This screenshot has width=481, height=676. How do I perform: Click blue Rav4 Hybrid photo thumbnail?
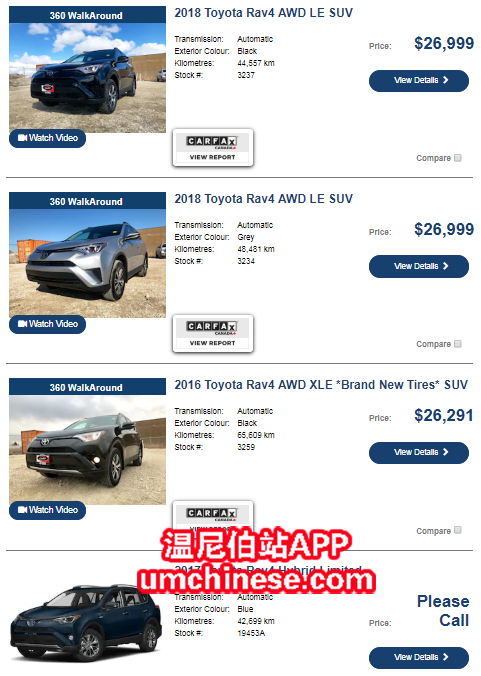(x=86, y=623)
